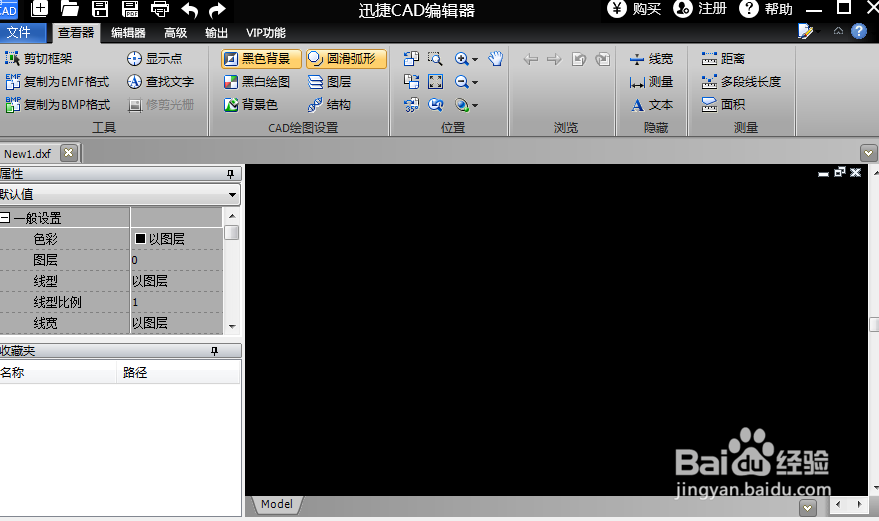Choose 背景色 background color

tap(251, 105)
